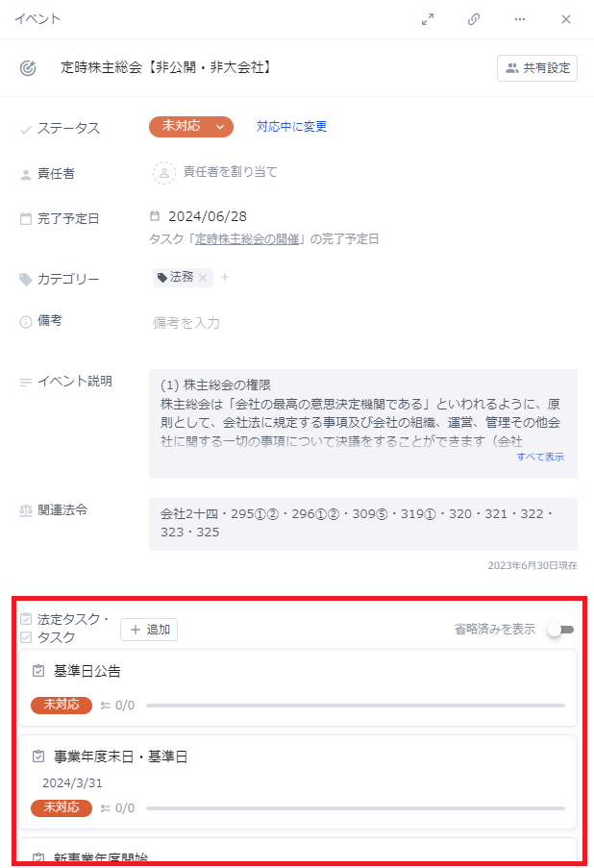594x868 pixels.
Task: Click 対応中に変更 link
Action: pyautogui.click(x=292, y=127)
